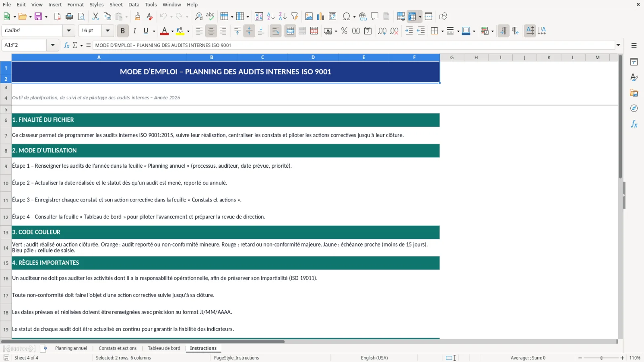The image size is (644, 362).
Task: Run spelling check
Action: [x=210, y=16]
